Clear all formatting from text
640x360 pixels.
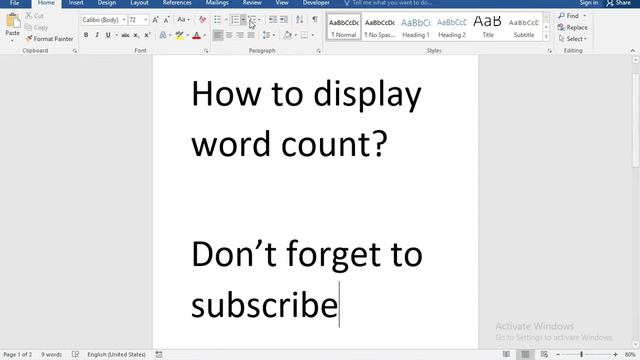click(202, 20)
